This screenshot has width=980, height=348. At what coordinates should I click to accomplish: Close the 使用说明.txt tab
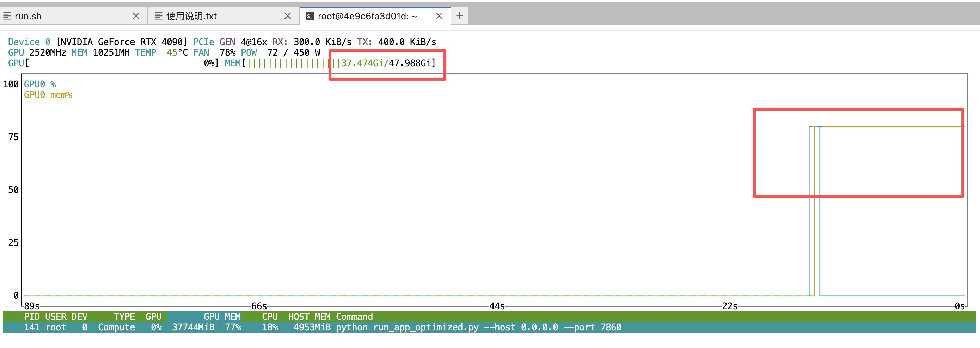pyautogui.click(x=288, y=16)
